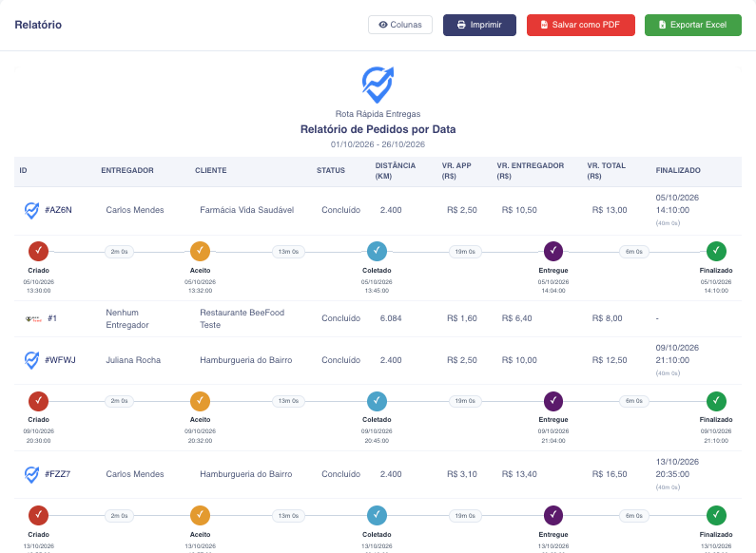
Task: Click the Rota Rápida Entregas logo
Action: (x=378, y=85)
